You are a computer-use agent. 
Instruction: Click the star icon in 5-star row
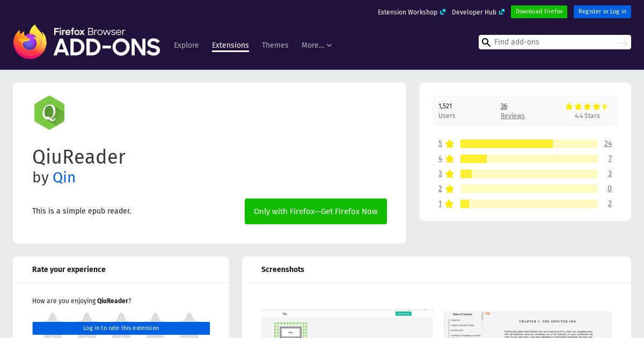[x=450, y=144]
